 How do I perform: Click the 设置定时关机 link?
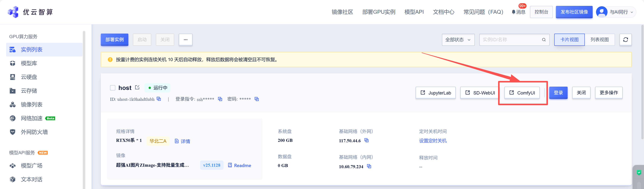point(433,141)
